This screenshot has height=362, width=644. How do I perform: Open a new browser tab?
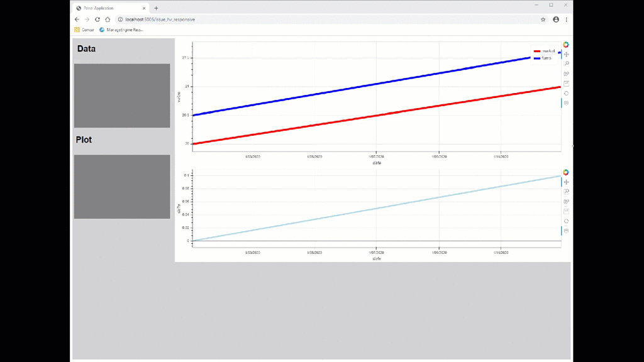pos(156,8)
